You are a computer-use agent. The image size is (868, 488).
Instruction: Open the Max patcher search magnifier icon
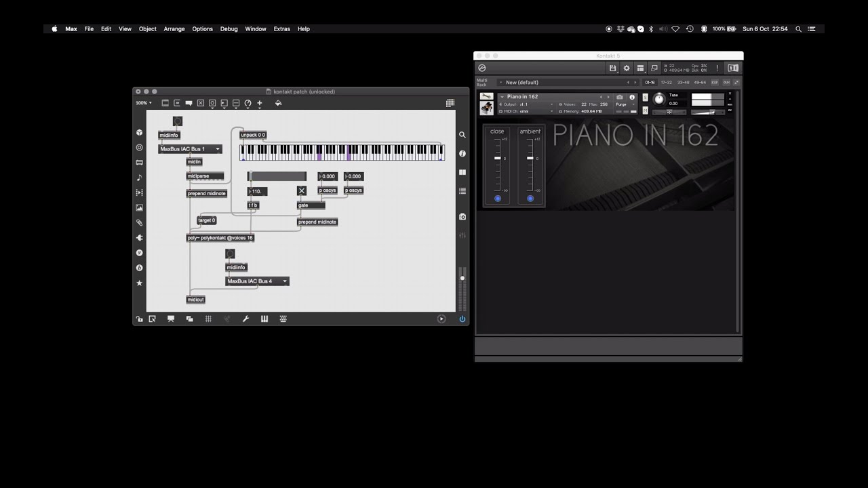[x=462, y=135]
